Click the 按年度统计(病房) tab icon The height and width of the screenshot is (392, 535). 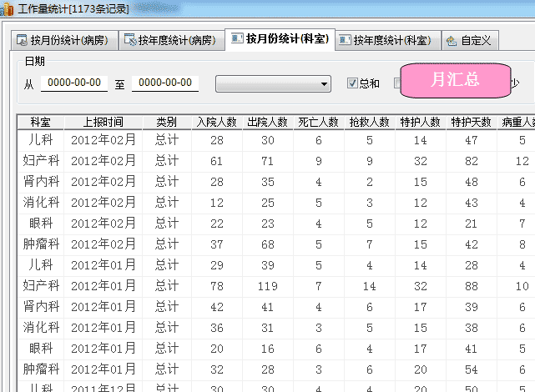tap(130, 39)
